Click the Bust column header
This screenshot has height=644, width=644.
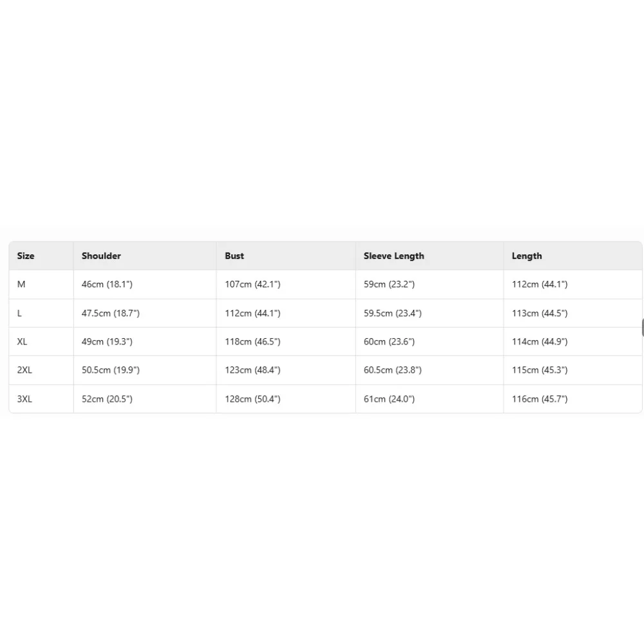234,256
